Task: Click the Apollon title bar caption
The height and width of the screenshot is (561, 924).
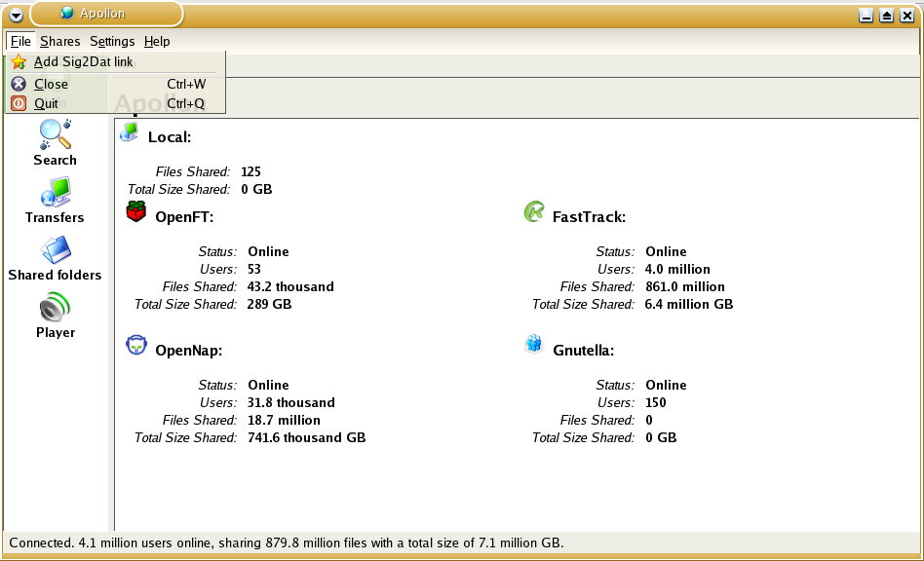Action: [102, 13]
